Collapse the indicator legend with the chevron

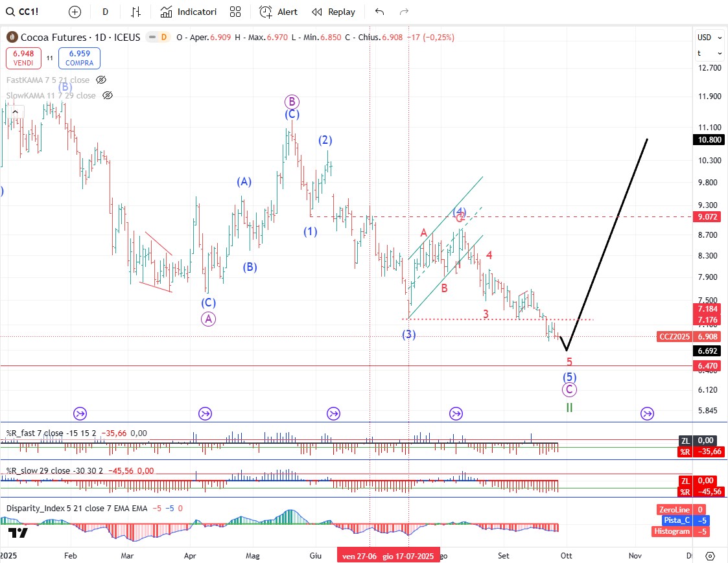pyautogui.click(x=16, y=112)
